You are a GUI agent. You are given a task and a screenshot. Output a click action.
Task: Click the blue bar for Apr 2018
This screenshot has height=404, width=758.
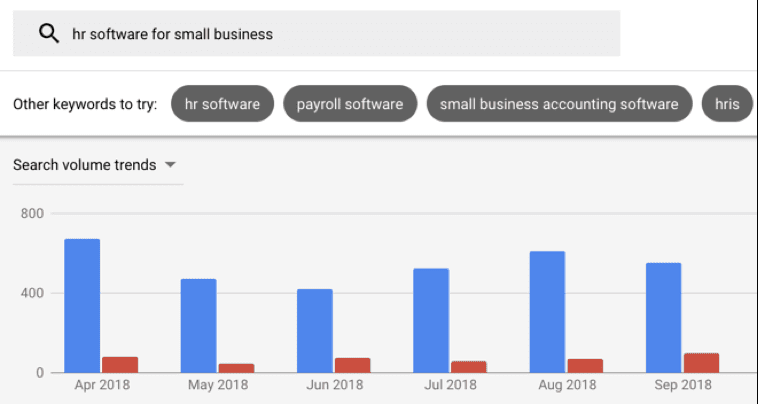[x=82, y=305]
